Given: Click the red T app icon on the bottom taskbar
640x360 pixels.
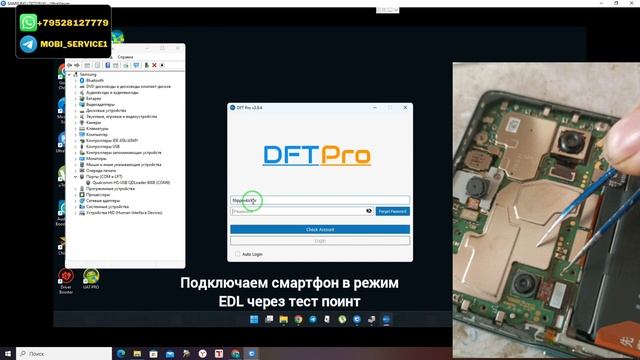Looking at the screenshot, I should click(x=219, y=353).
